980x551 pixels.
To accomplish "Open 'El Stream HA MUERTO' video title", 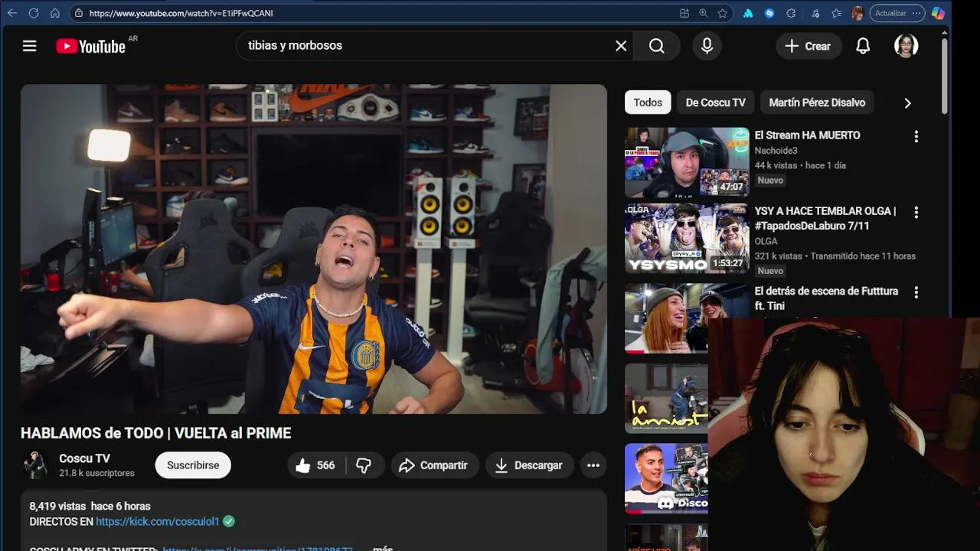I will 807,135.
